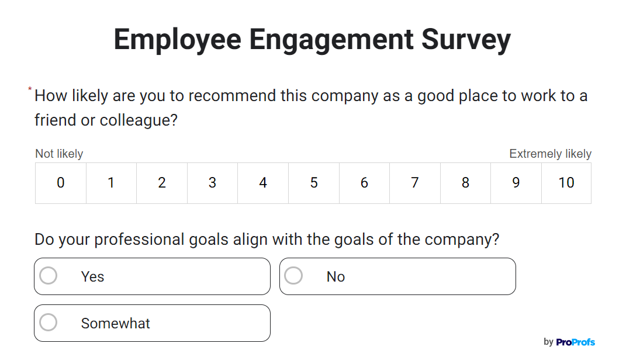Select No for goal alignment question
Screen dimensions: 633x364
[397, 276]
